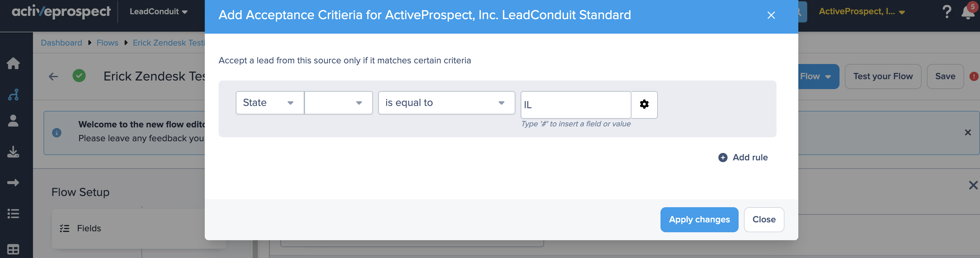Click the value input field containing IL

point(576,105)
